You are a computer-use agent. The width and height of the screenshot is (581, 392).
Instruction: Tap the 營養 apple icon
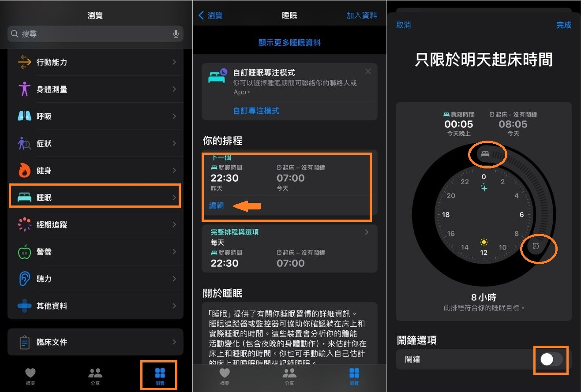[24, 252]
